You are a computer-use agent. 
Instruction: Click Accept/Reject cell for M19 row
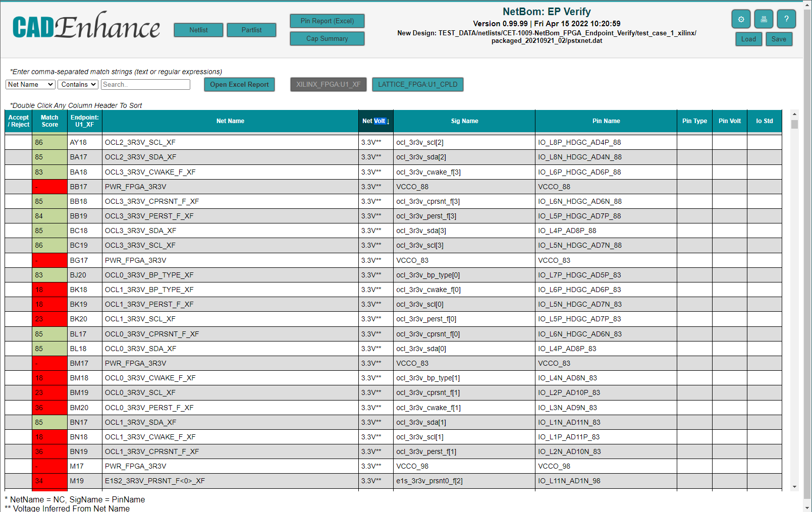(19, 481)
